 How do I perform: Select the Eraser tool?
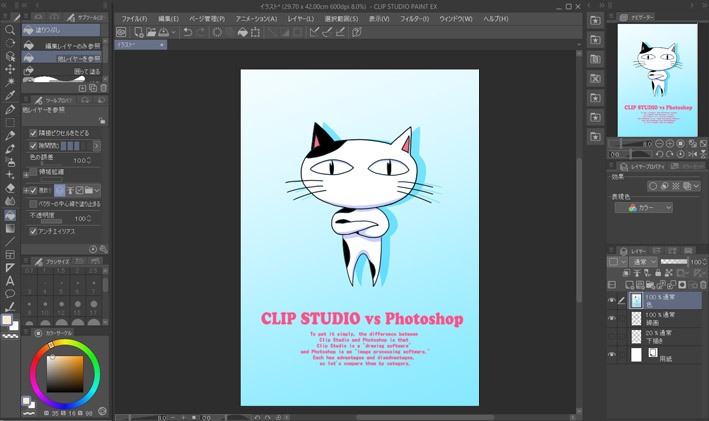point(10,188)
